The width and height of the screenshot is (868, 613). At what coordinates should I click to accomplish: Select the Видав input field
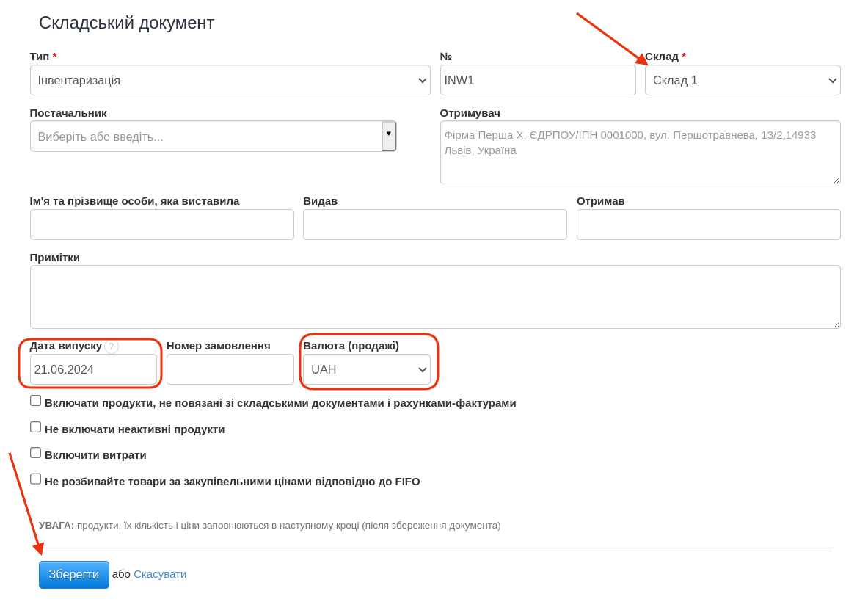[x=434, y=225]
